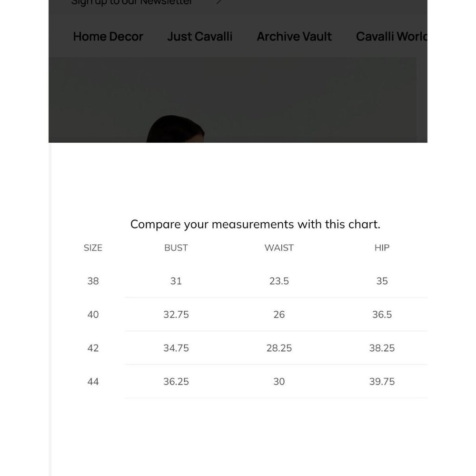Click the newsletter sign-up arrow icon
This screenshot has width=476, height=476.
coord(218,2)
